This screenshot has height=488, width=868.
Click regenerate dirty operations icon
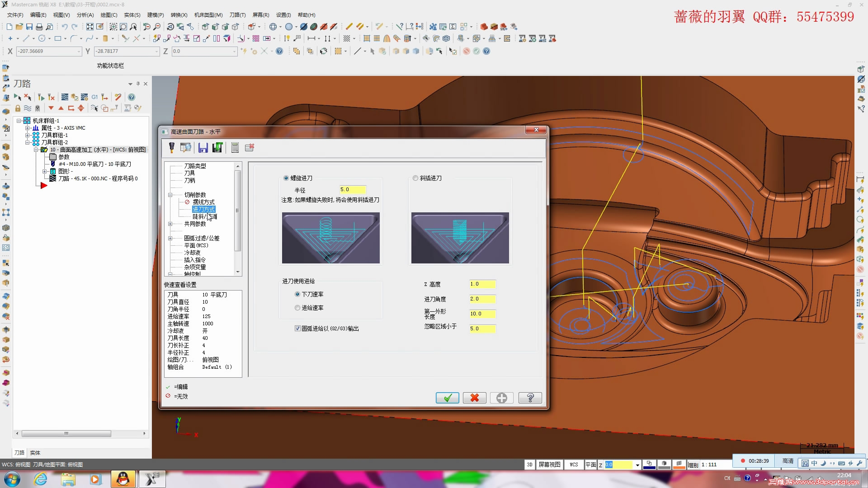point(51,97)
